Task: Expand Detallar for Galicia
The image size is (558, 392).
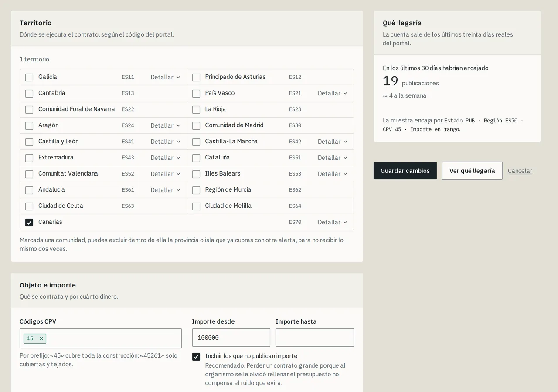Action: pos(166,77)
